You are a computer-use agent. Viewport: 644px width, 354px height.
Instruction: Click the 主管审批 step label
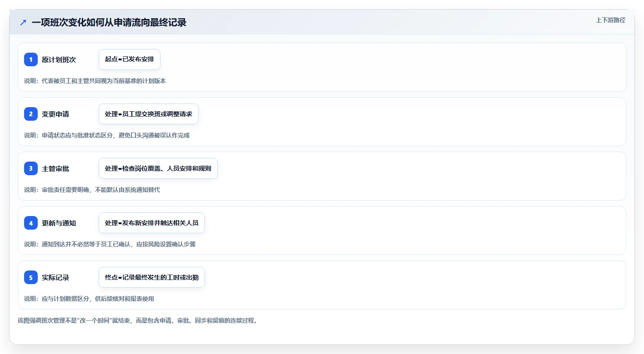(x=55, y=168)
